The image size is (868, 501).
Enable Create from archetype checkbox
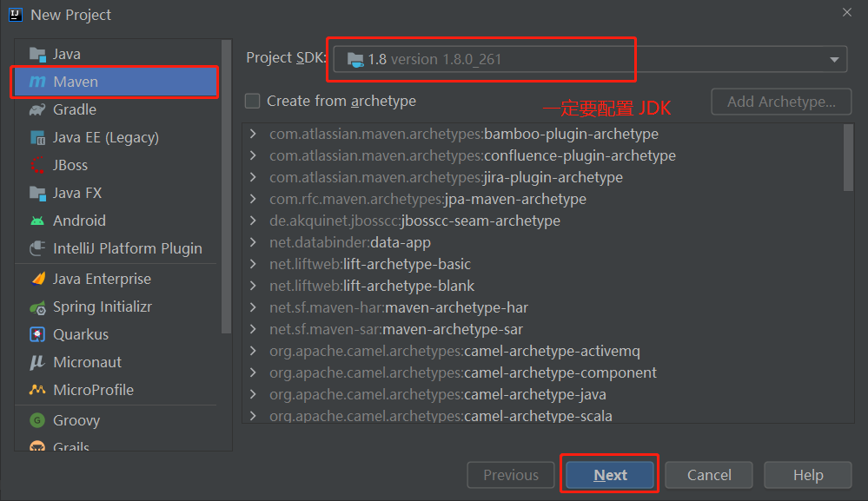click(253, 102)
